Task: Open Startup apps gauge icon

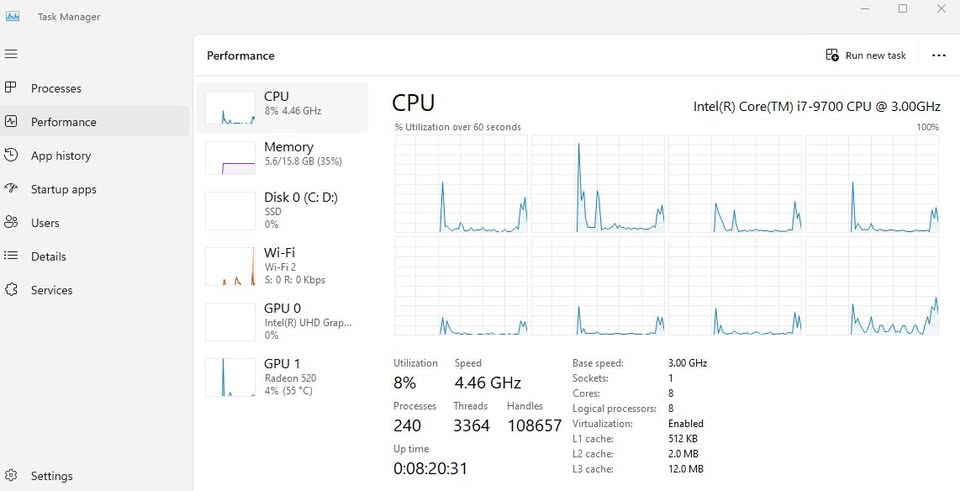Action: click(x=10, y=189)
